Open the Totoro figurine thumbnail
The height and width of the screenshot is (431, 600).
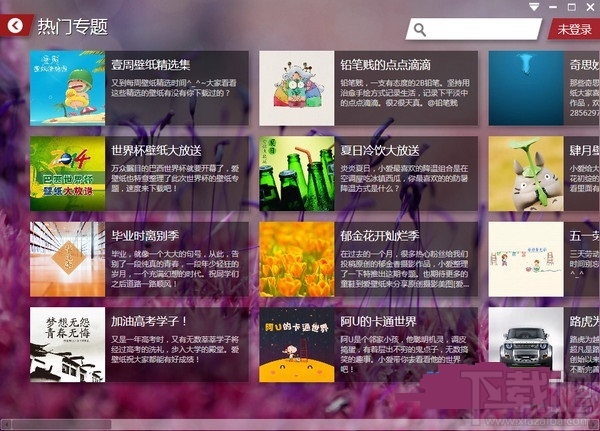526,174
